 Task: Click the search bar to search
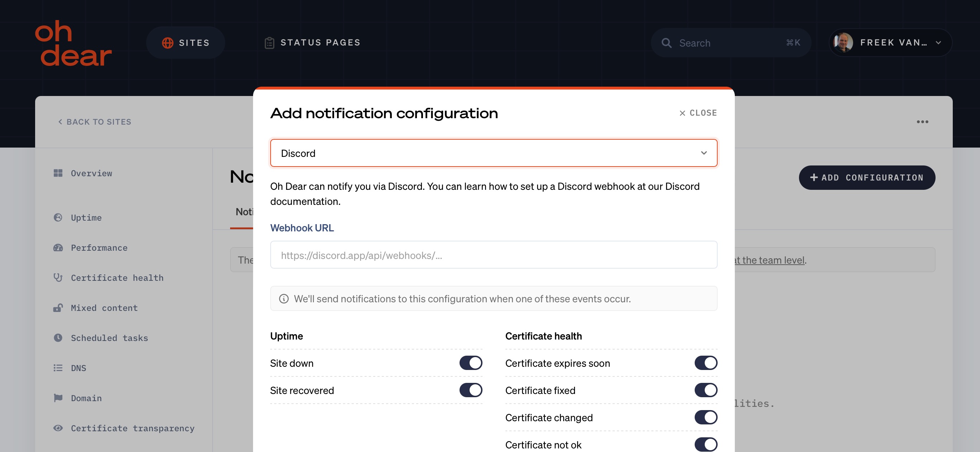(731, 43)
